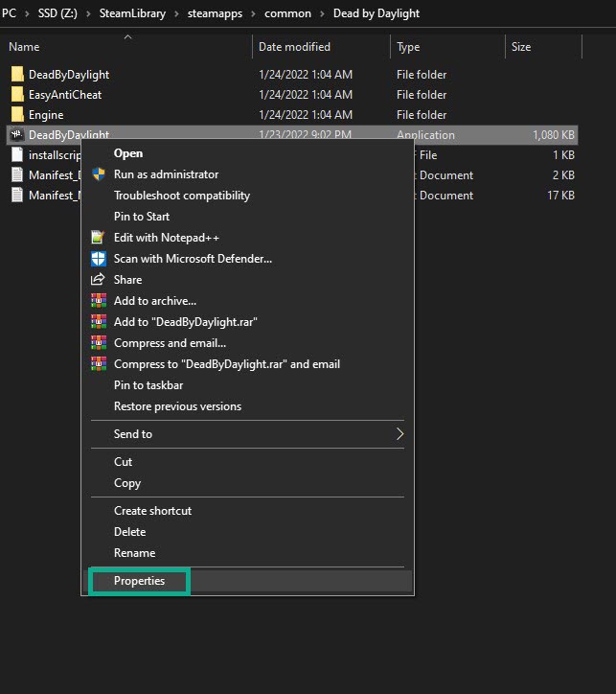
Task: Open breadcrumb chevron after common
Action: point(323,13)
